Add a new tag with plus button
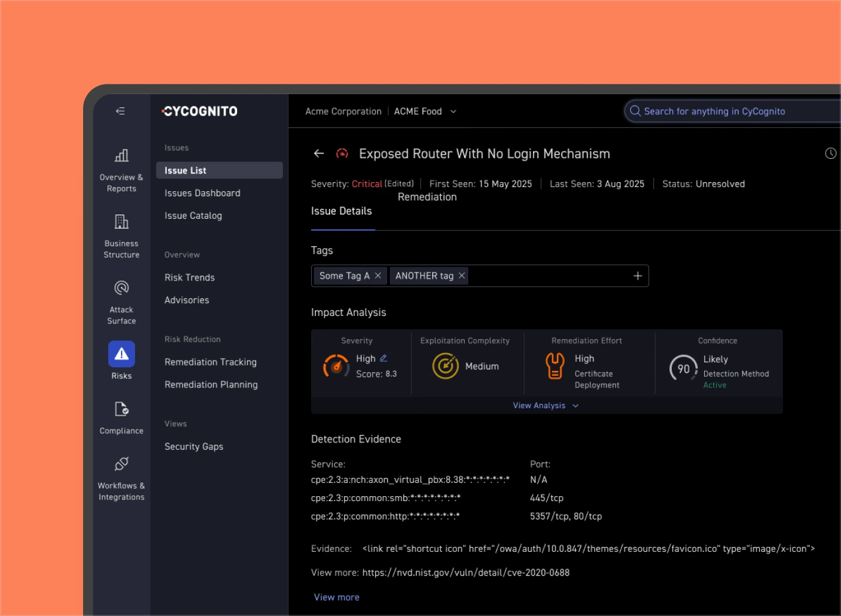 point(637,276)
